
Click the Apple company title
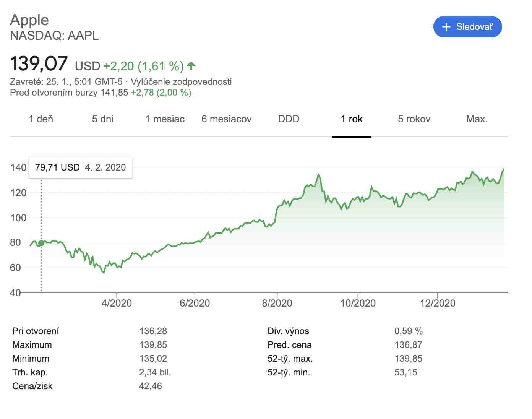29,20
